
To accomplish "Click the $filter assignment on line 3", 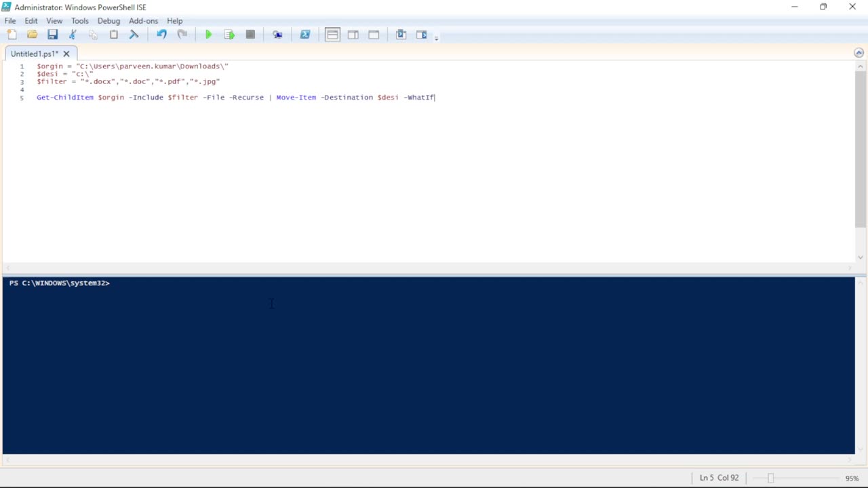I will click(128, 81).
